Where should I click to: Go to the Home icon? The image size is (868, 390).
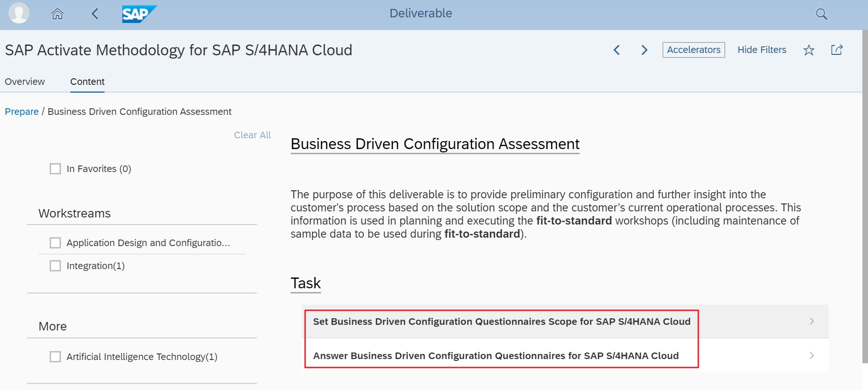point(57,14)
